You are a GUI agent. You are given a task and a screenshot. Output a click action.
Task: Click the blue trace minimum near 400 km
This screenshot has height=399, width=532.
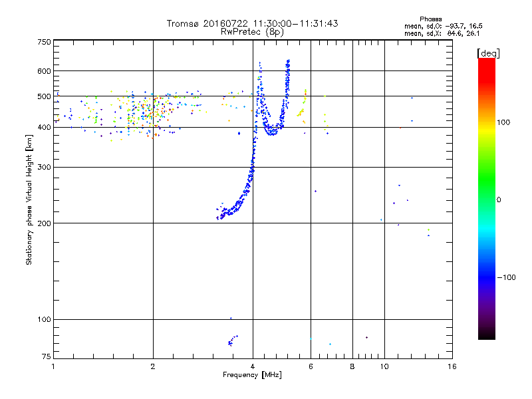[x=272, y=130]
